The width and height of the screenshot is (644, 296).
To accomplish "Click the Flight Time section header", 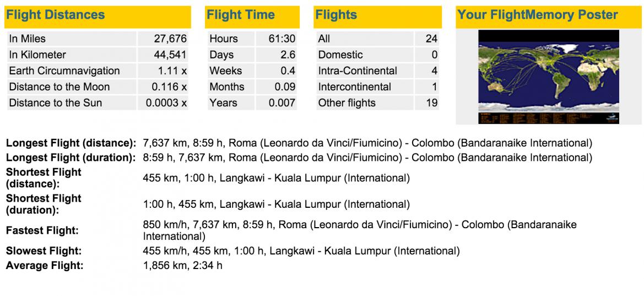I will click(252, 17).
